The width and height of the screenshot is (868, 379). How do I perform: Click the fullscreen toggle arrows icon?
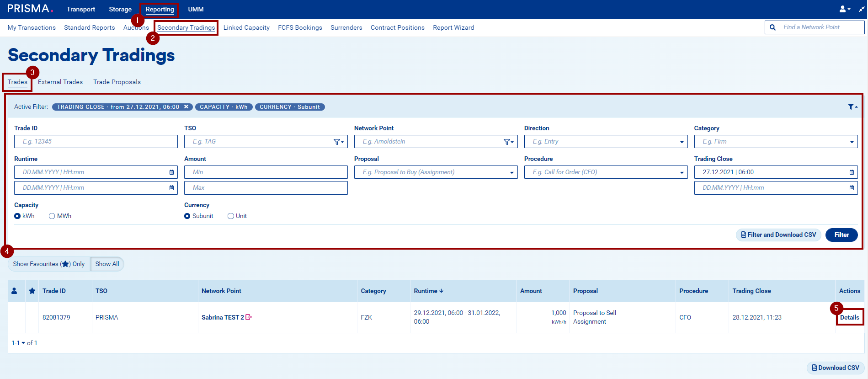click(x=862, y=9)
